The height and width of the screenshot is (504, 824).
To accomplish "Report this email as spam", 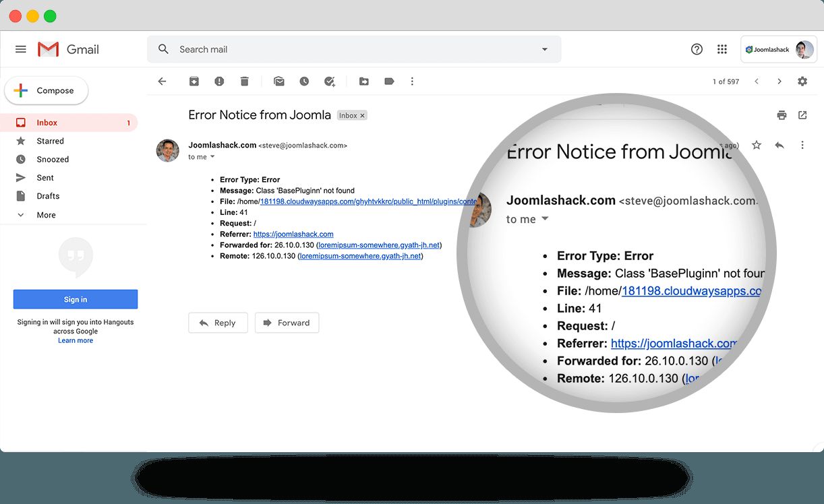I will (219, 82).
